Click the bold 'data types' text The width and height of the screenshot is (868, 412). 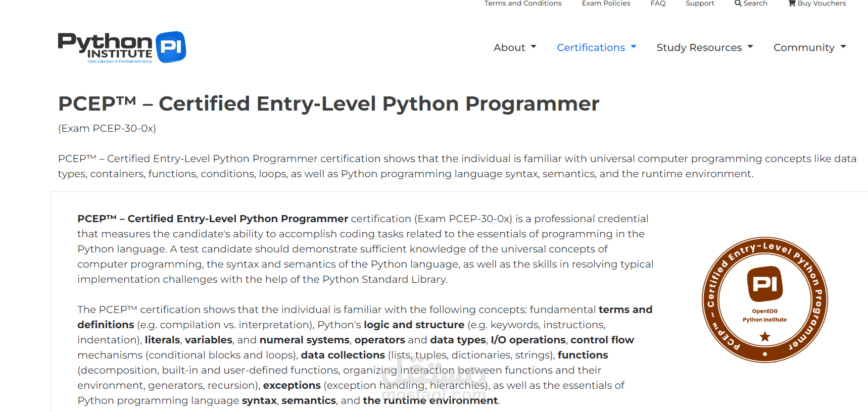(x=458, y=340)
